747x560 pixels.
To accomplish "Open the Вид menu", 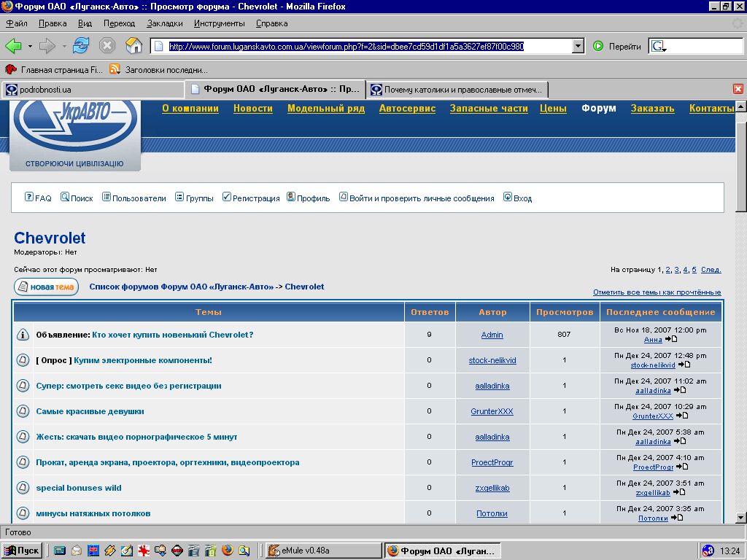I will (85, 23).
